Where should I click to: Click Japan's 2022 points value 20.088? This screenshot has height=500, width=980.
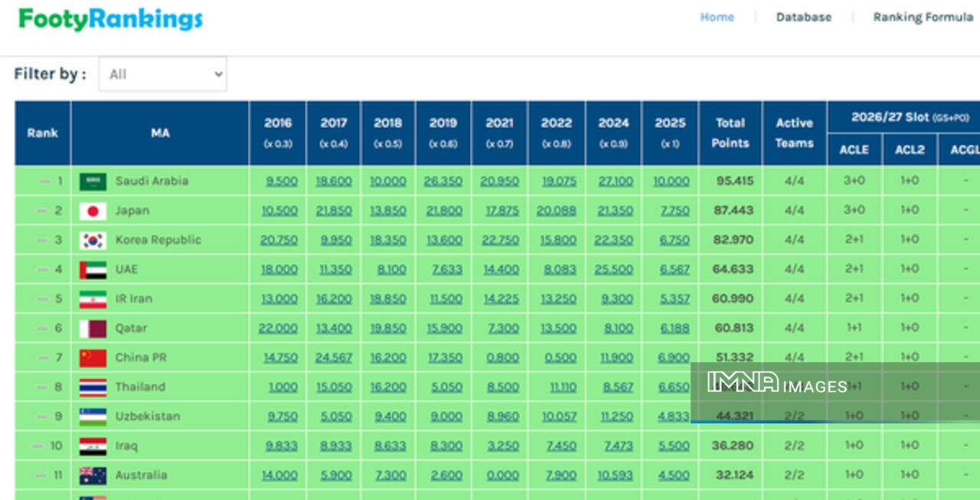click(557, 211)
